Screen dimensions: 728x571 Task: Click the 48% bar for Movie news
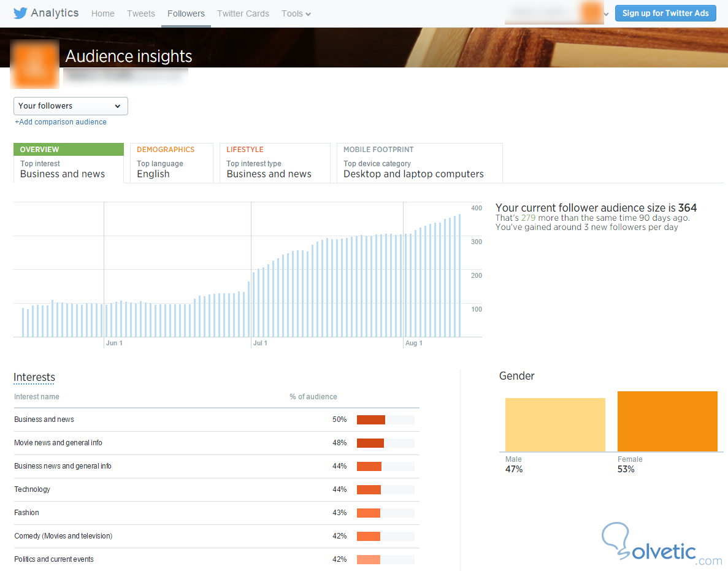(x=370, y=443)
